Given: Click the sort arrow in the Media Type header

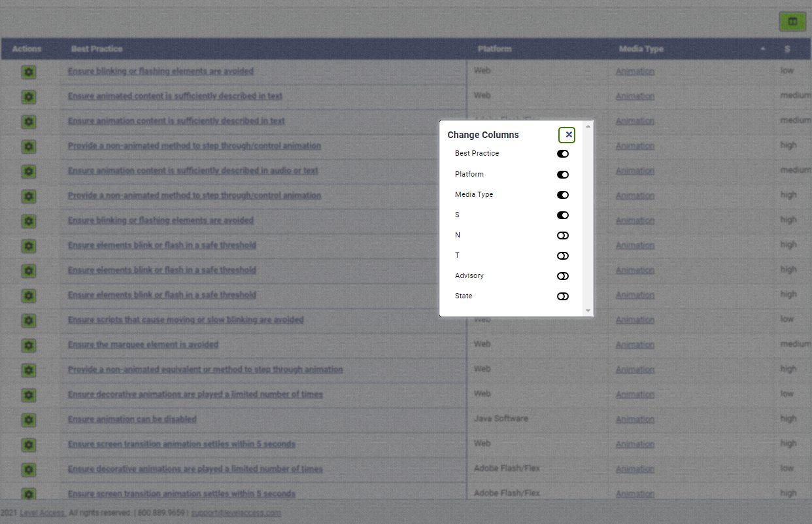Looking at the screenshot, I should [763, 49].
